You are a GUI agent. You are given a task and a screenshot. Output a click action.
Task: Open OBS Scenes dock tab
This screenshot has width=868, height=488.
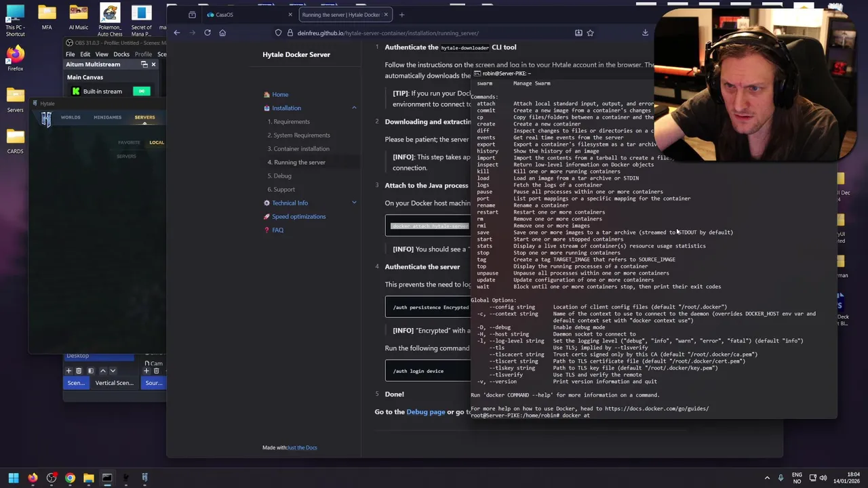click(x=76, y=383)
